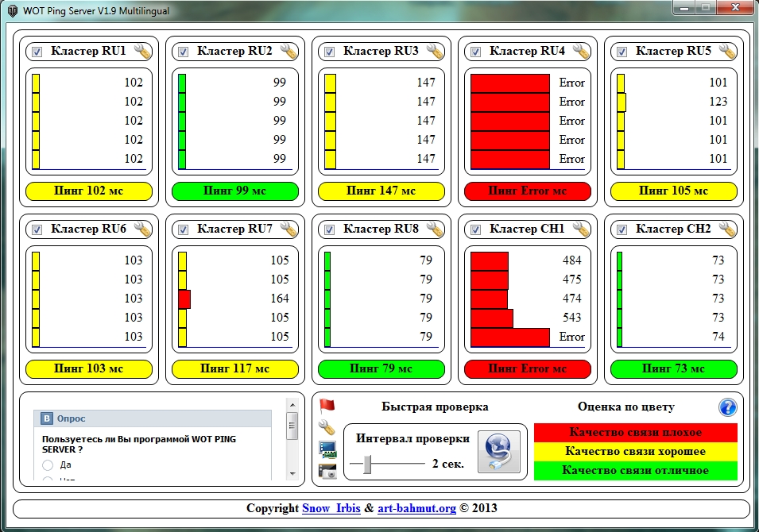Open the Snow_Irbis link
759x532 pixels.
(331, 508)
